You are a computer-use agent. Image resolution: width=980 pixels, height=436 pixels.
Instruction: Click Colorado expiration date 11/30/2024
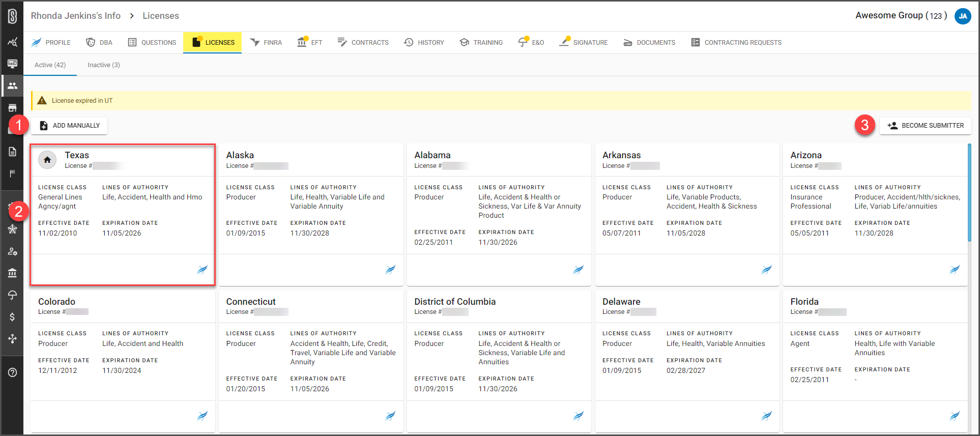[122, 370]
